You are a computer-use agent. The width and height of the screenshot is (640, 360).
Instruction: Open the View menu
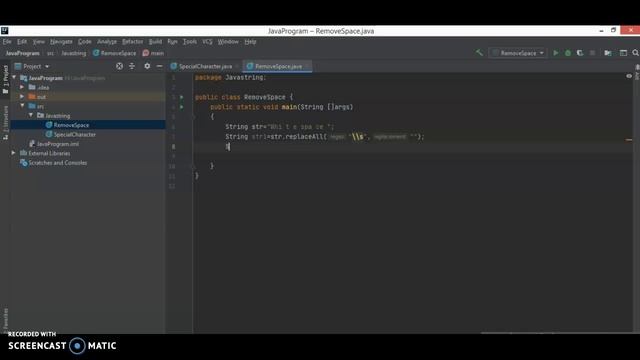(38, 42)
